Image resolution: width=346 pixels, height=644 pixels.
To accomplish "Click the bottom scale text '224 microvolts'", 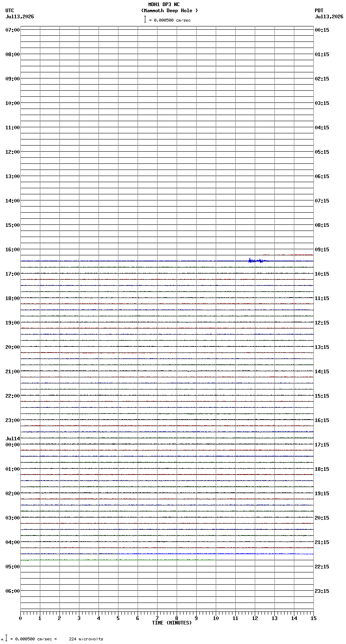I will [86, 639].
